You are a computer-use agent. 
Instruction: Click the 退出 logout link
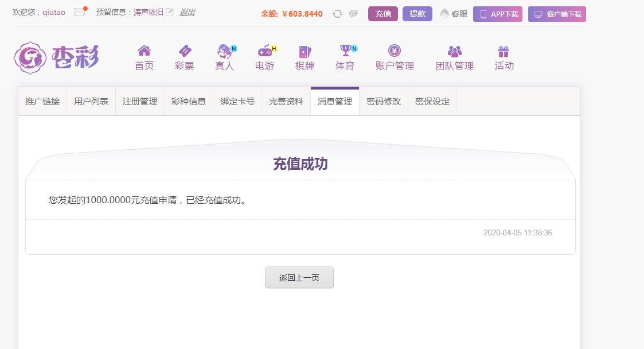(x=187, y=12)
